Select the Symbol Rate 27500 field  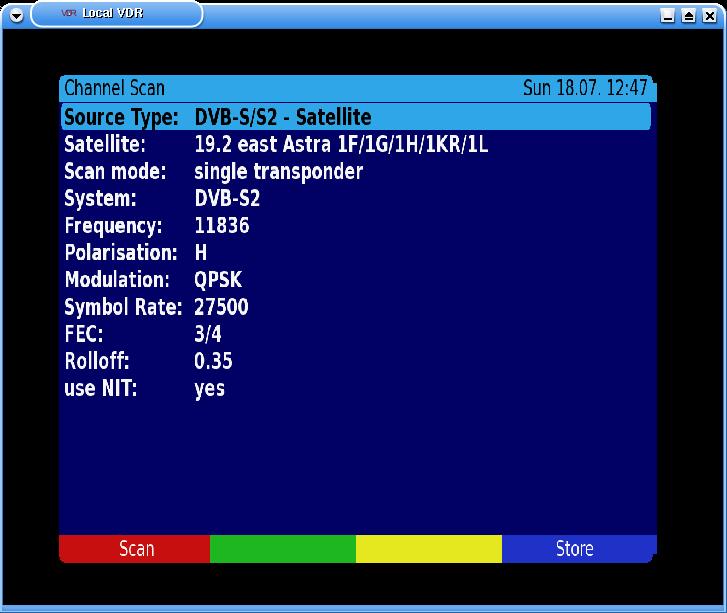click(x=355, y=307)
